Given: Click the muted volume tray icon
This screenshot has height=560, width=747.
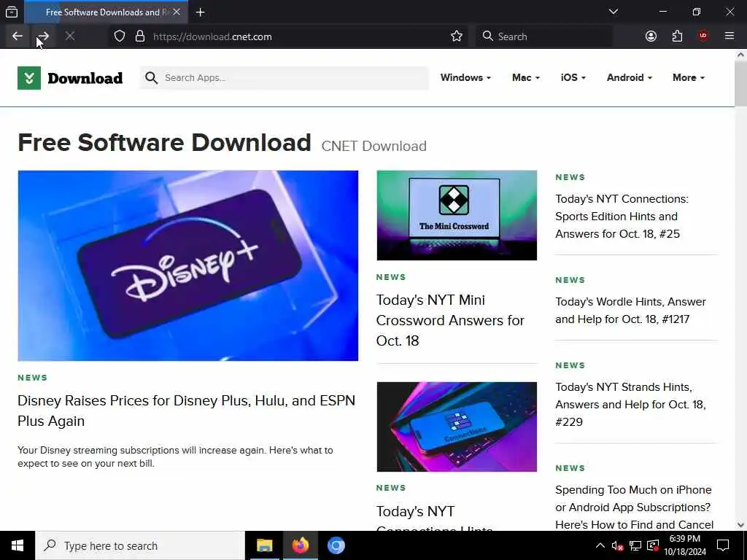Looking at the screenshot, I should pos(617,545).
